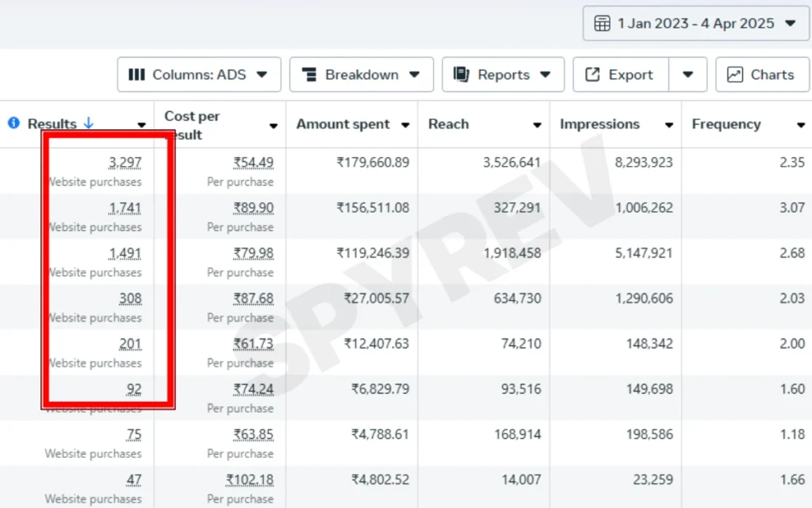This screenshot has height=508, width=812.
Task: Open the Impressions column dropdown arrow
Action: 668,125
